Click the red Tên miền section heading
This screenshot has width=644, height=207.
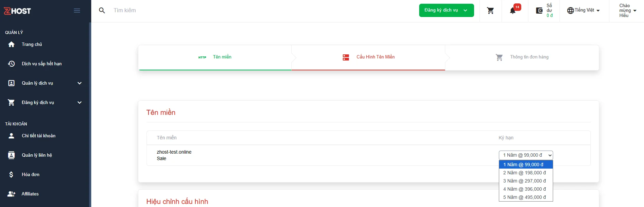(x=161, y=113)
